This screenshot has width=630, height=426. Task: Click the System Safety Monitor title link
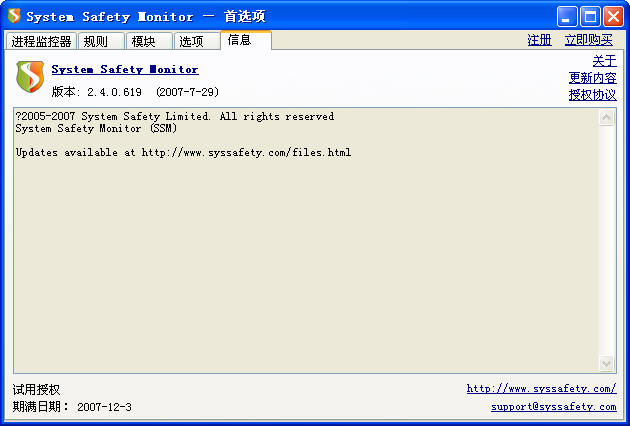(x=125, y=69)
